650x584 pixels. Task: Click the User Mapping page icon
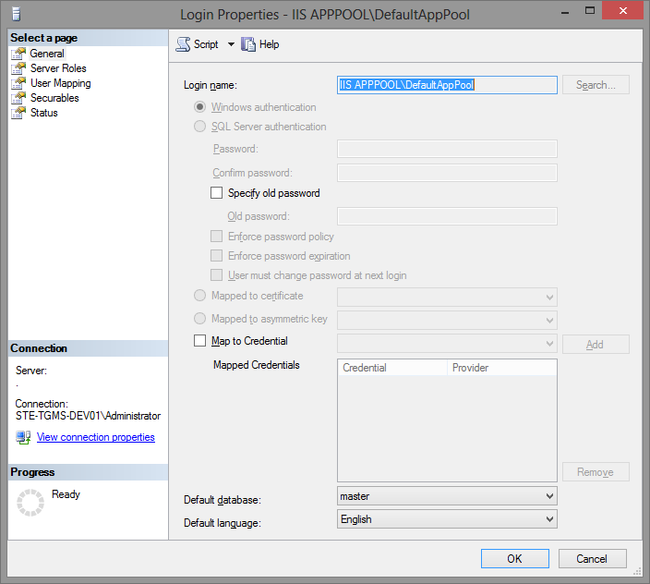click(x=18, y=83)
